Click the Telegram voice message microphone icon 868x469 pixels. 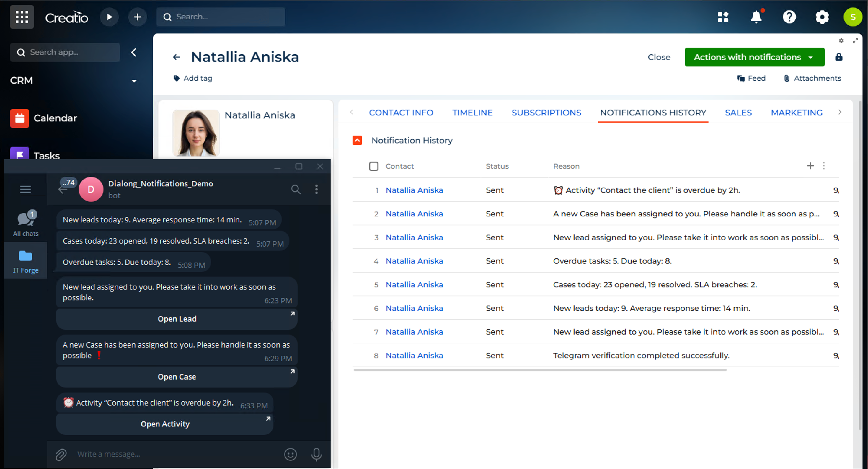(x=316, y=454)
